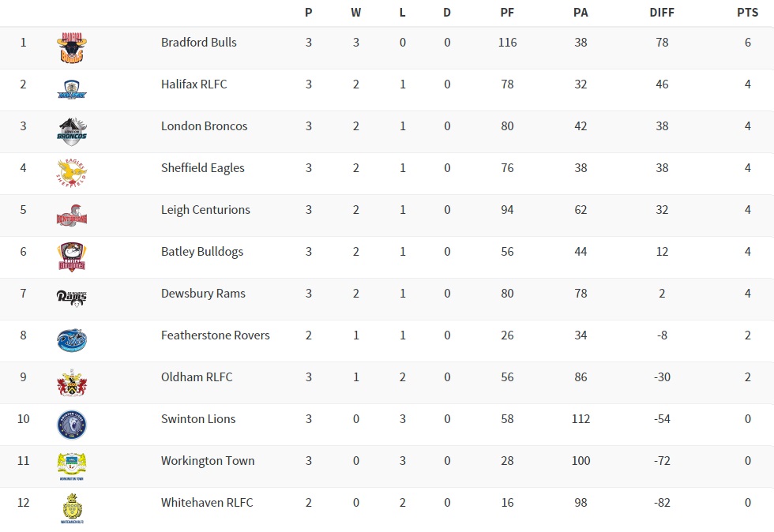
Task: Click the Batley Bulldogs crest
Action: click(72, 257)
